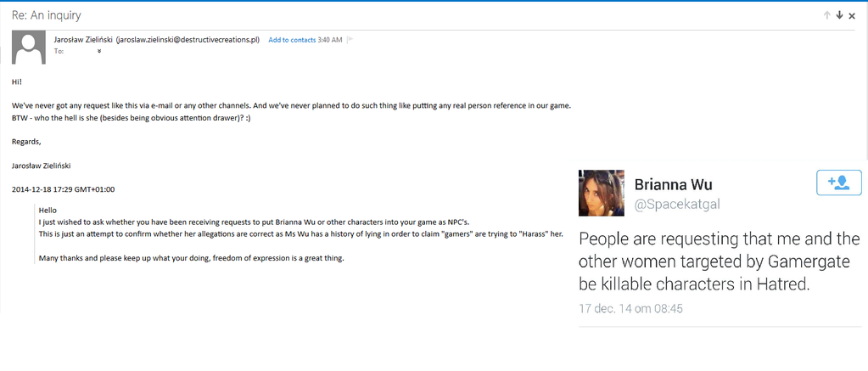This screenshot has width=868, height=371.
Task: Click the quoted 'Hello' greeting line
Action: [x=48, y=210]
